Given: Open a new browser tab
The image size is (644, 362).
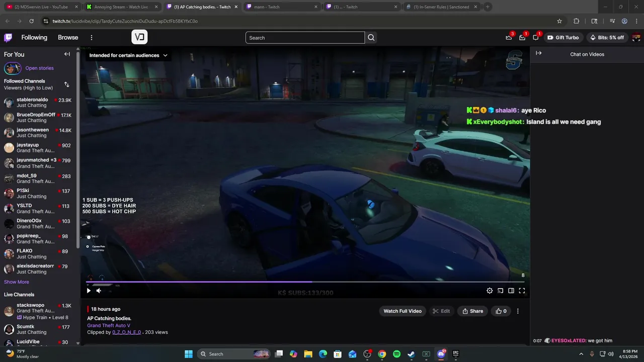Looking at the screenshot, I should tap(488, 7).
